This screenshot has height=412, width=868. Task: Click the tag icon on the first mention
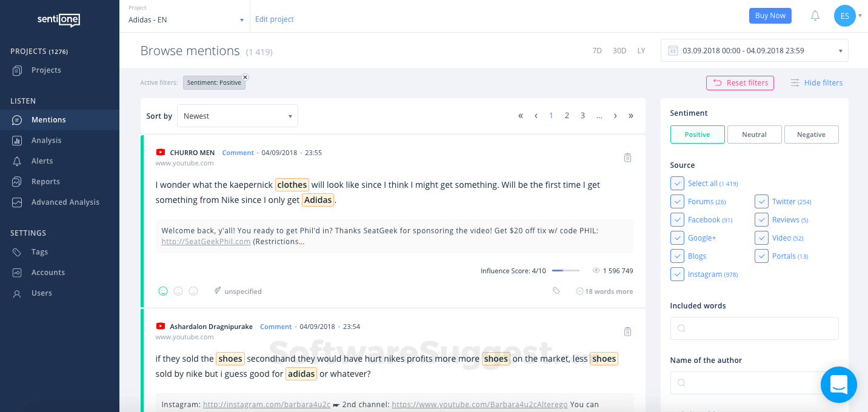pyautogui.click(x=556, y=291)
